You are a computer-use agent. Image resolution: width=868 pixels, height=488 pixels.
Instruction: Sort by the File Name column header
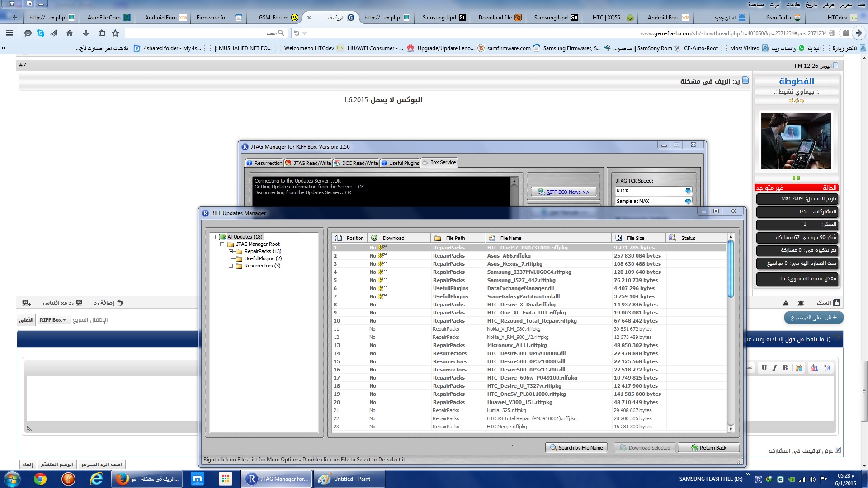(x=548, y=238)
